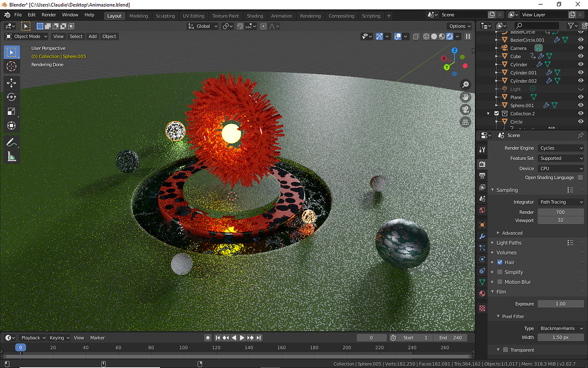Viewport: 588px width, 368px height.
Task: Hide the Cube object in outliner
Action: click(581, 56)
